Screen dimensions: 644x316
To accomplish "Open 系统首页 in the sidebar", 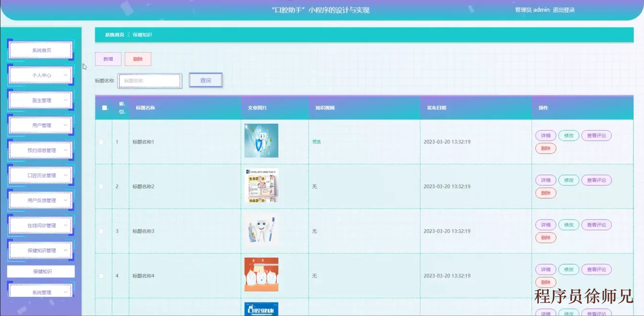I will point(41,50).
